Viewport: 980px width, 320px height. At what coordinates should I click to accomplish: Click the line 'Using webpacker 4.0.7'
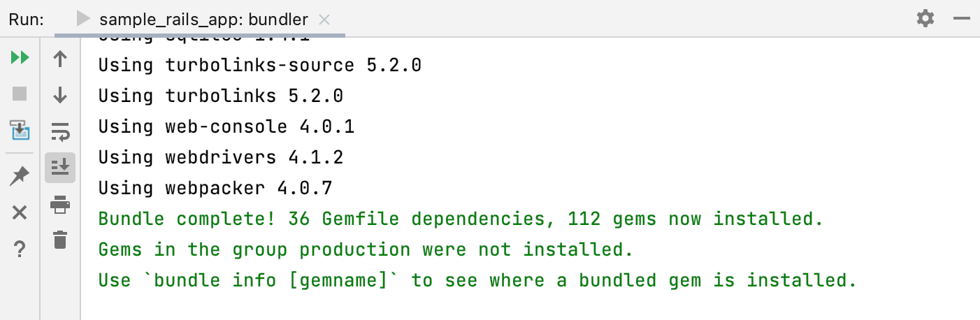tap(215, 188)
